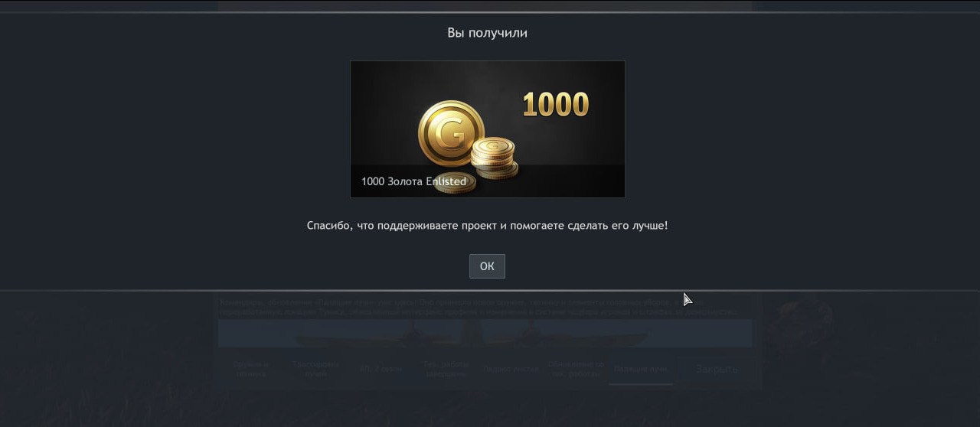Image resolution: width=980 pixels, height=427 pixels.
Task: Click the warship banner image in the news
Action: point(485,334)
